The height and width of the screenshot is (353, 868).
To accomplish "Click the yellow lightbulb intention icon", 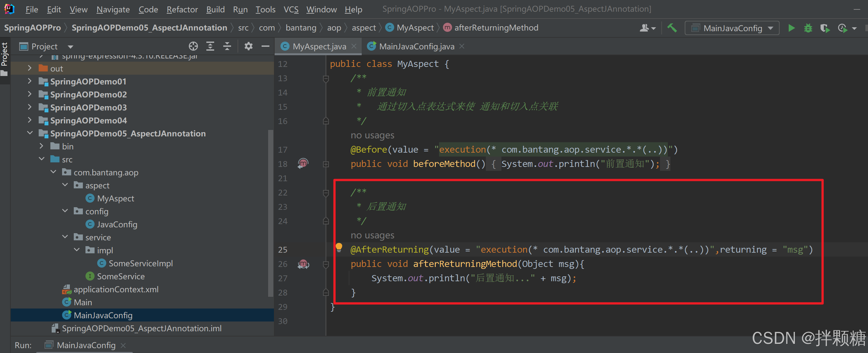I will (339, 247).
